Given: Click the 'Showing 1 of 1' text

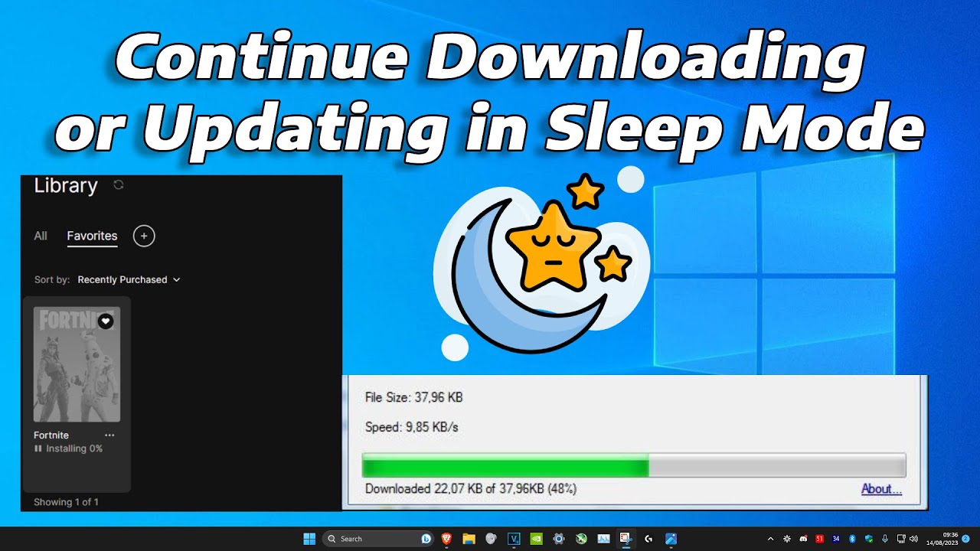Looking at the screenshot, I should pyautogui.click(x=66, y=502).
